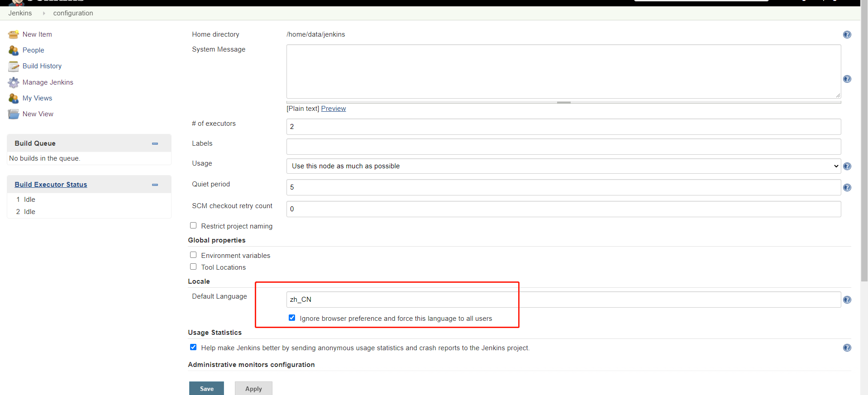The height and width of the screenshot is (395, 868).
Task: Open the New Item icon in sidebar
Action: (14, 34)
